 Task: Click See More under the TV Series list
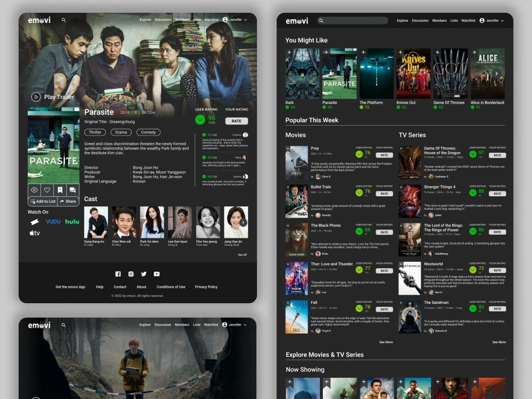pos(499,342)
